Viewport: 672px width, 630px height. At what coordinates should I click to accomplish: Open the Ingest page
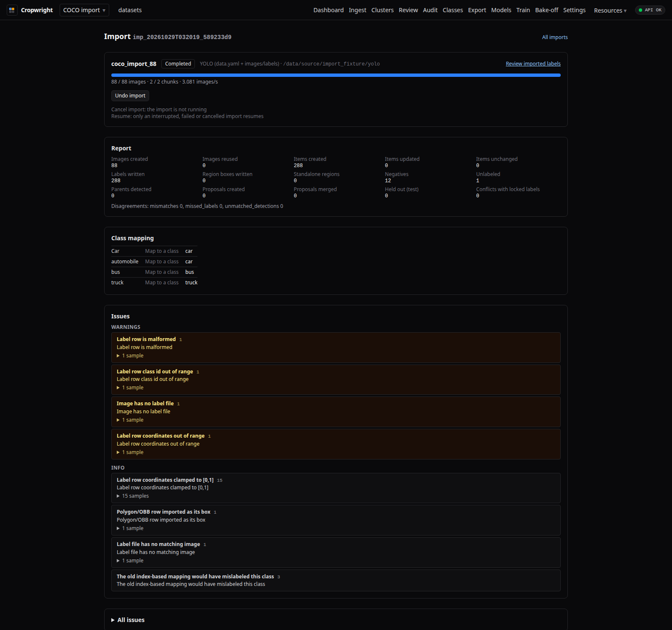357,10
